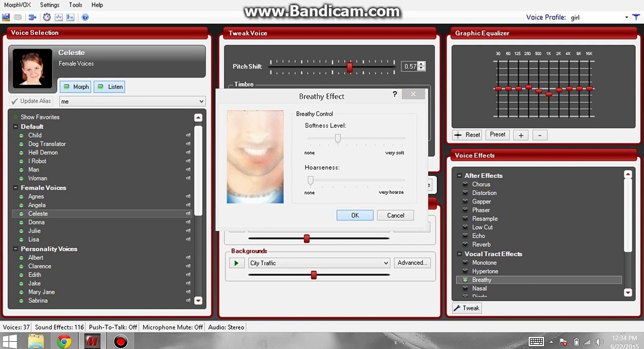Image resolution: width=644 pixels, height=349 pixels.
Task: Open the Windows Start button
Action: (x=10, y=342)
